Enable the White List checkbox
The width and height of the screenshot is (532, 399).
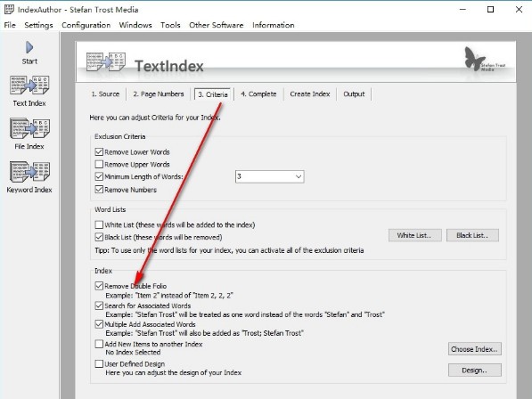coord(99,224)
